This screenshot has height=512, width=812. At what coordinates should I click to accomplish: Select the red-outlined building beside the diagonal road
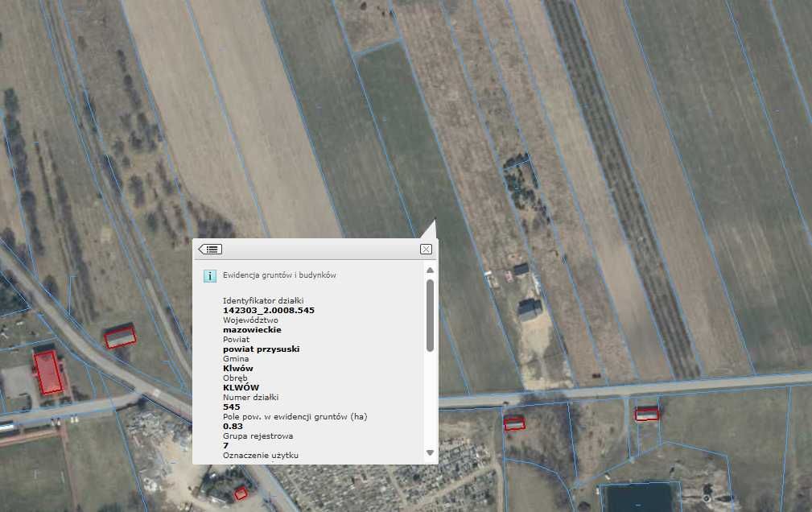120,337
